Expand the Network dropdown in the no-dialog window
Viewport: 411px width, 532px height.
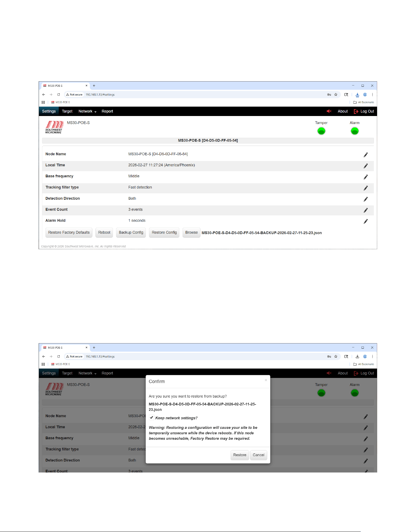(x=87, y=111)
